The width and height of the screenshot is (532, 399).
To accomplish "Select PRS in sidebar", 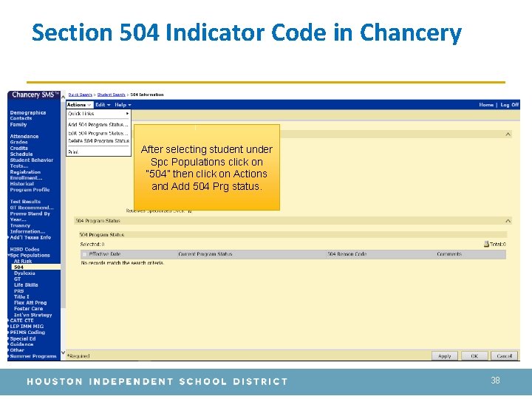I will pyautogui.click(x=18, y=291).
